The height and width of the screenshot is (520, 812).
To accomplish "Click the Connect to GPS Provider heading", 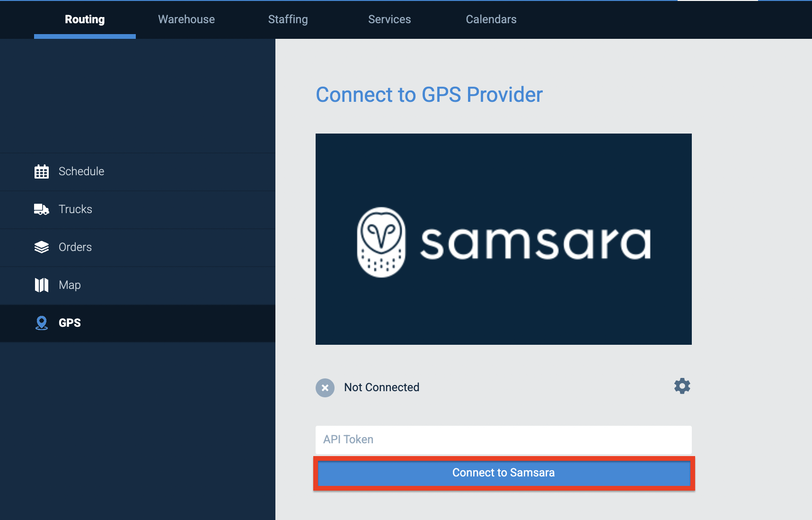I will [429, 95].
